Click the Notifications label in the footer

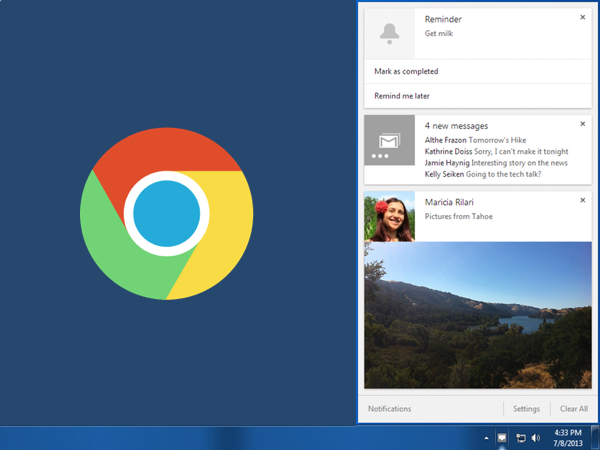click(389, 409)
